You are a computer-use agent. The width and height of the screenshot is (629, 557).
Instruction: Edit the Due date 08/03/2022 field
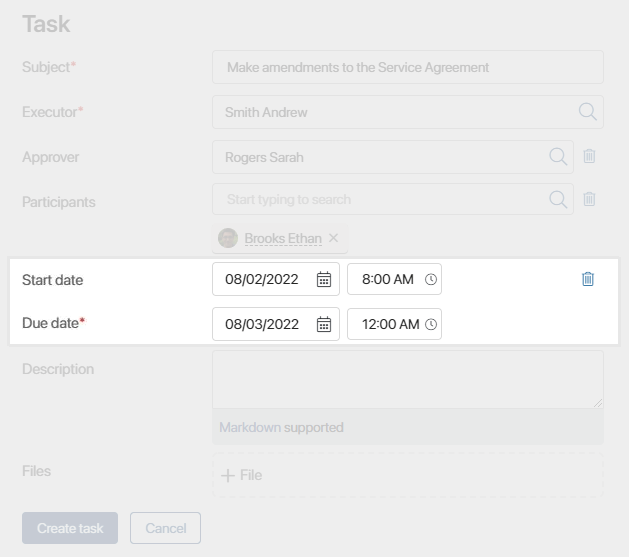[276, 324]
